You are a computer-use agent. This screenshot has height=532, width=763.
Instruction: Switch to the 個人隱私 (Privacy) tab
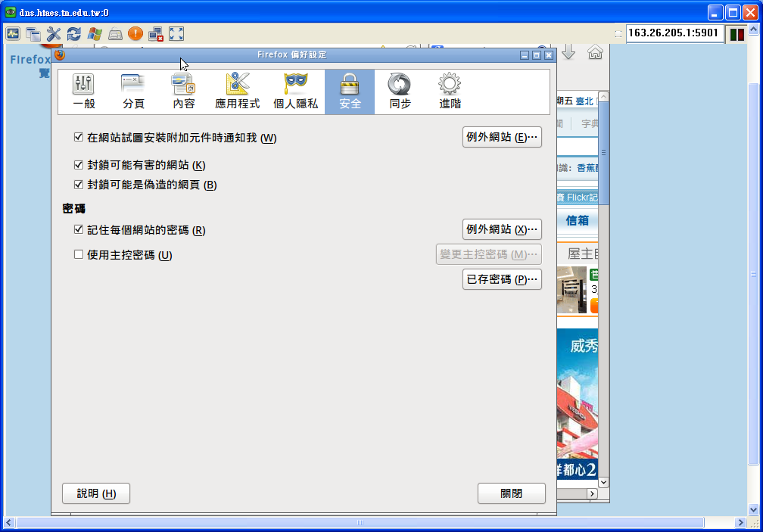pyautogui.click(x=295, y=92)
